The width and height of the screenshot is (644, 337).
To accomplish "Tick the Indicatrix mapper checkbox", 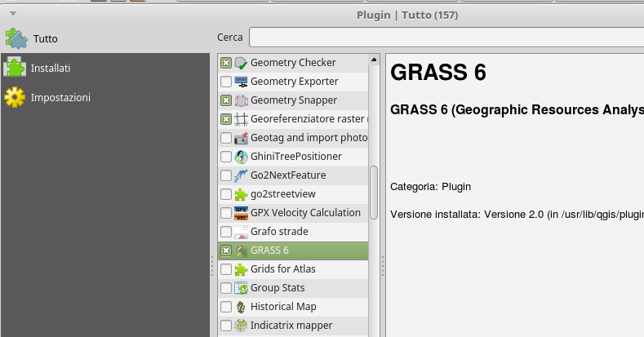I will (x=226, y=326).
